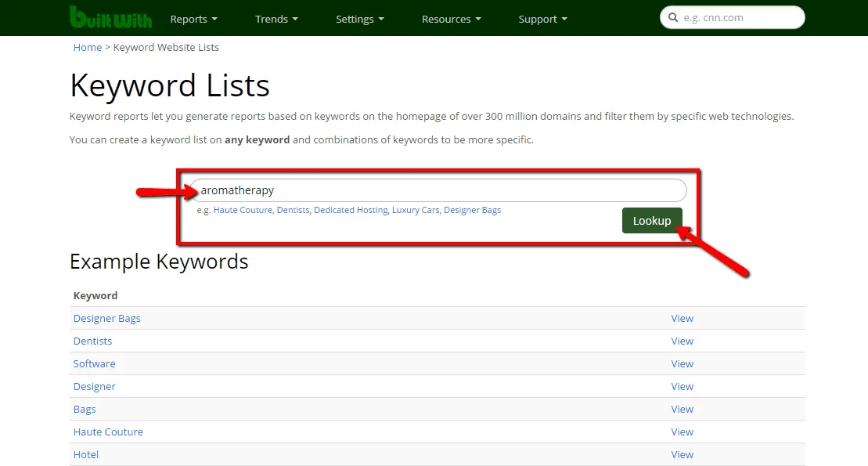868x466 pixels.
Task: Expand the Trends menu
Action: click(276, 19)
